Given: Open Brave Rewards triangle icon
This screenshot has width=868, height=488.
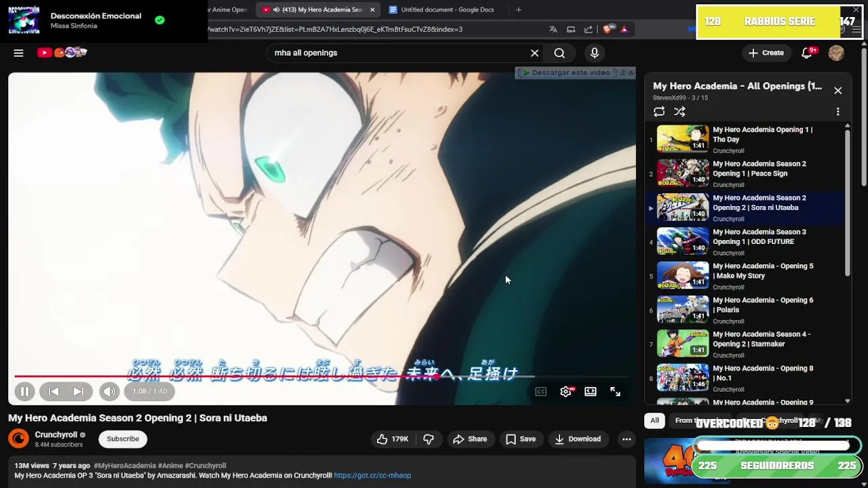Looking at the screenshot, I should (624, 29).
